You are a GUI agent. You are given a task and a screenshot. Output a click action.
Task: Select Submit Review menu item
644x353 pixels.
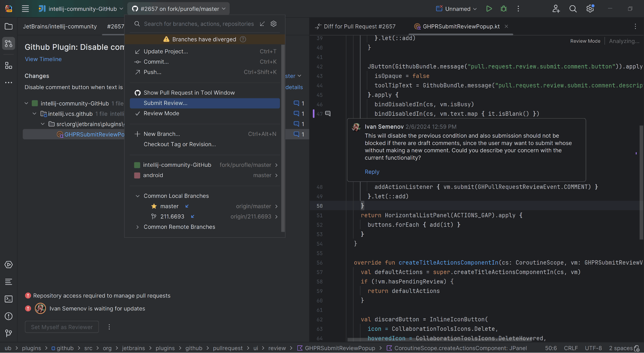165,103
